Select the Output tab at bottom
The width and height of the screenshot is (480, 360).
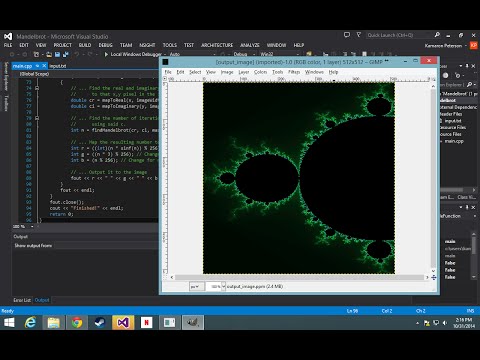[x=42, y=300]
